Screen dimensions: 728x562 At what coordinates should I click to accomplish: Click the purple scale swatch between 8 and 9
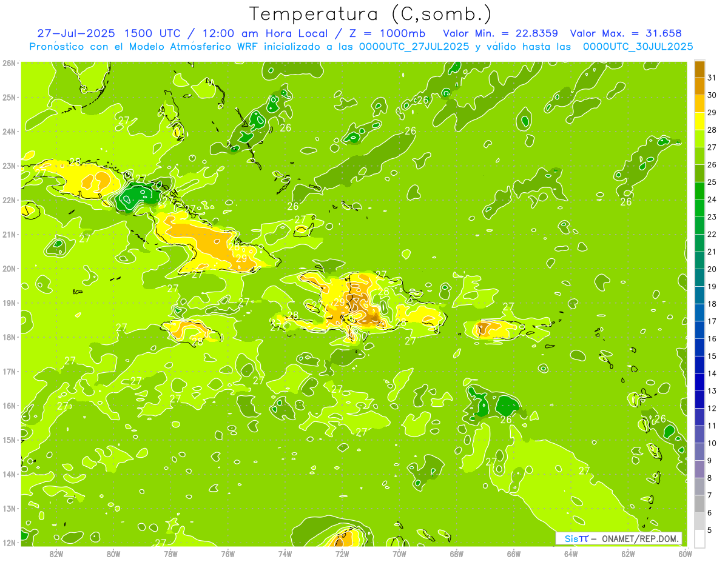point(699,469)
